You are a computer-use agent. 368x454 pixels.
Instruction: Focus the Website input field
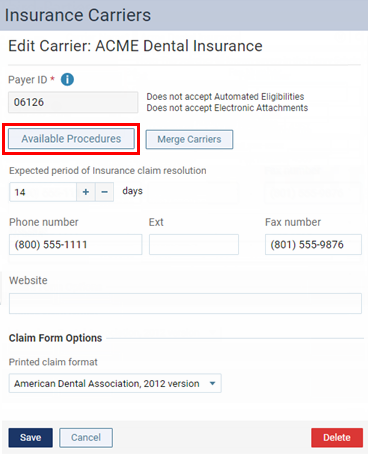(x=185, y=303)
